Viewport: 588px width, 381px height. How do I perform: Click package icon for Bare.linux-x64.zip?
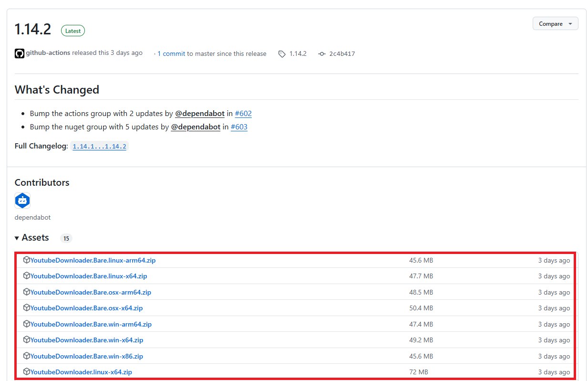coord(27,276)
